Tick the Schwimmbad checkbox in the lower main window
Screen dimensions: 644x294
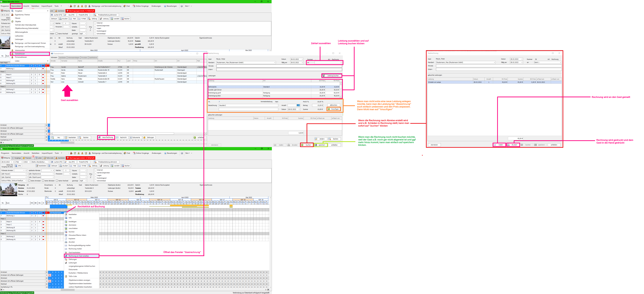tap(95, 181)
